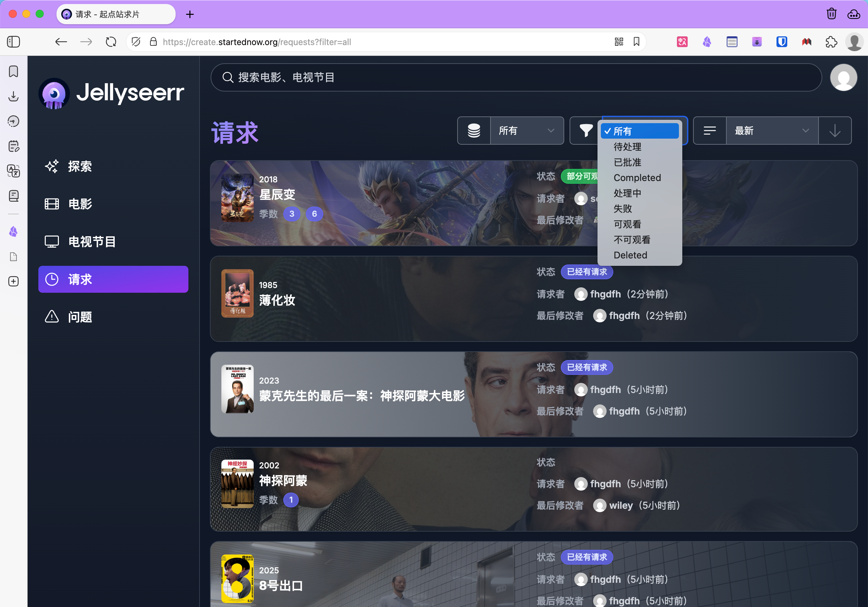Screen dimensions: 868x607
Task: Click 已经有请求 badge on 薄化妆
Action: [587, 272]
